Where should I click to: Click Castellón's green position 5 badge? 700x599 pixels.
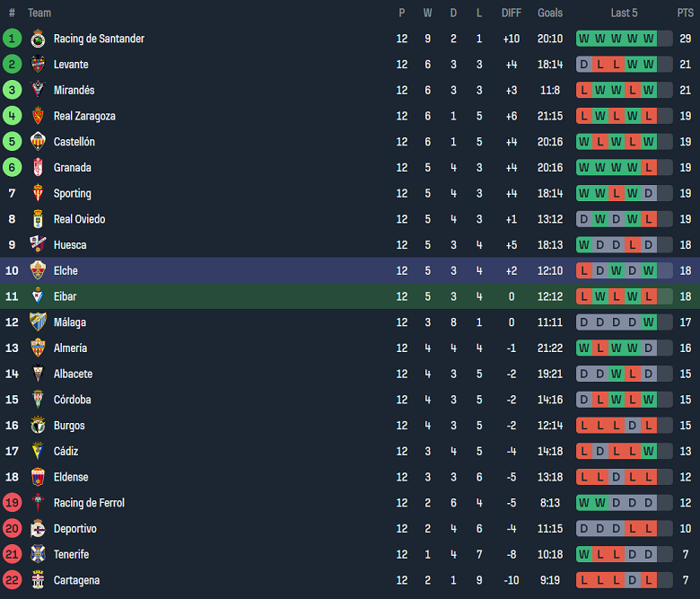pos(12,142)
